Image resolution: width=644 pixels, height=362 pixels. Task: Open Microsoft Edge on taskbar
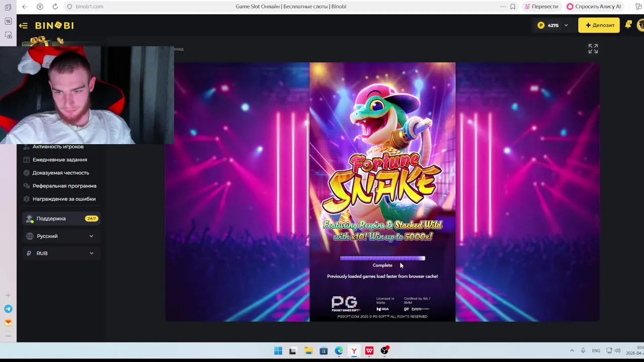click(x=339, y=351)
